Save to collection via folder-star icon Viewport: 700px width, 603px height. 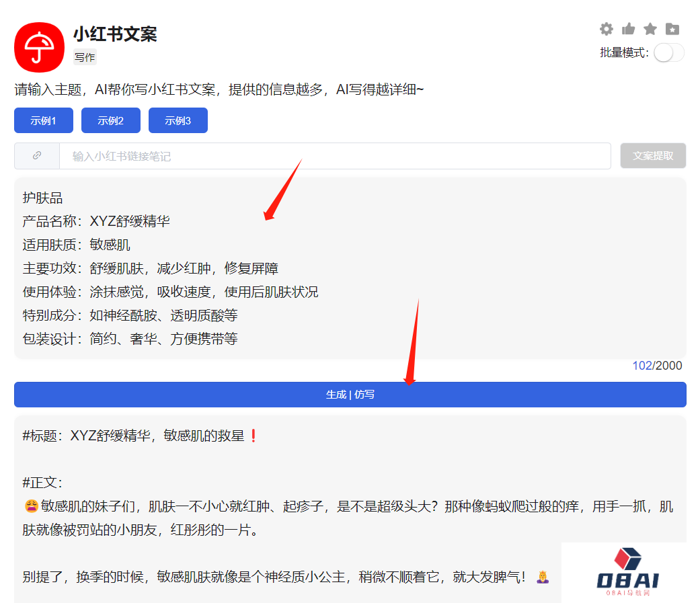671,29
